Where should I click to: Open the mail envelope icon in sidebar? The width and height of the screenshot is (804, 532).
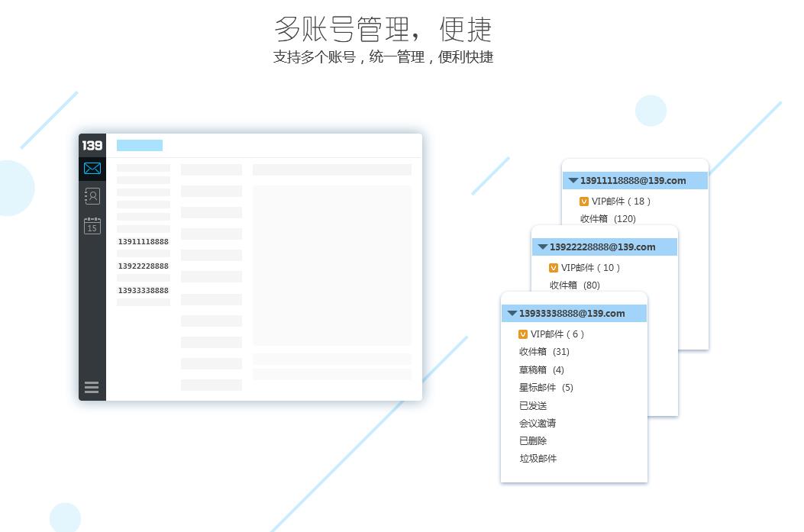tap(92, 168)
